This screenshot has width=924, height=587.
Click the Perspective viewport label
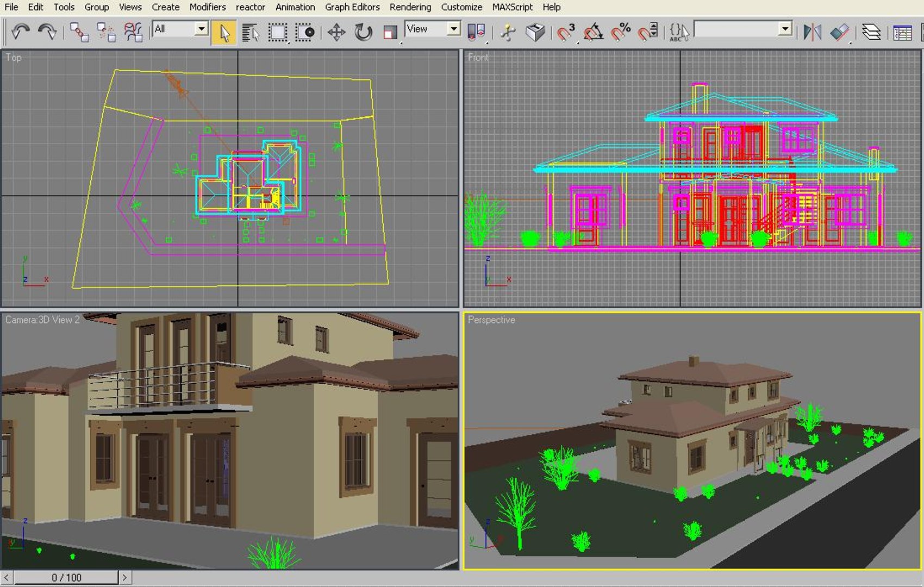click(491, 320)
